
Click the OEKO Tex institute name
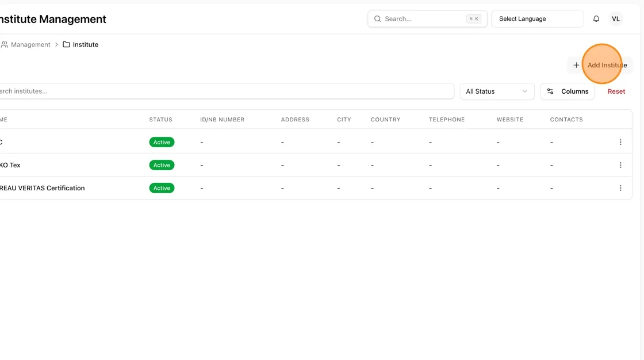(10, 165)
